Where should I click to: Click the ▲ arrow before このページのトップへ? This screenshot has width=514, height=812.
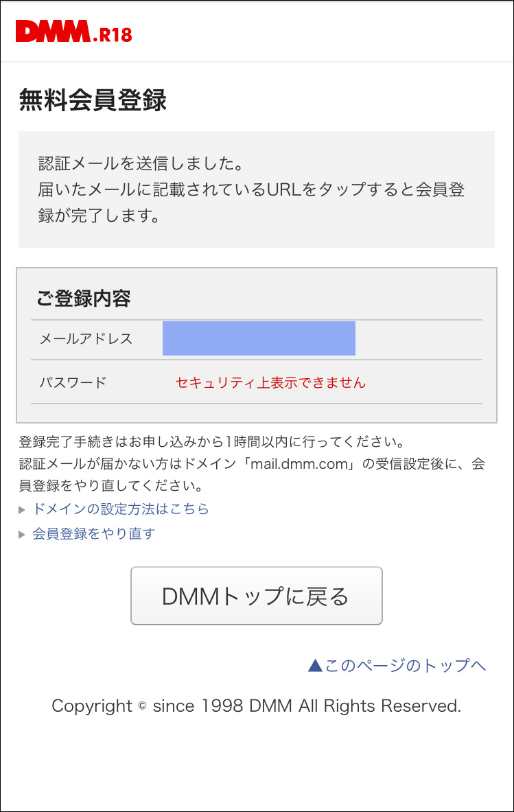coord(315,665)
